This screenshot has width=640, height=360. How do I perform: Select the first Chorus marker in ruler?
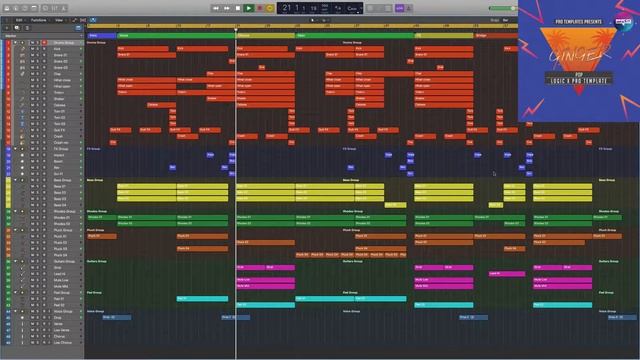click(x=265, y=36)
